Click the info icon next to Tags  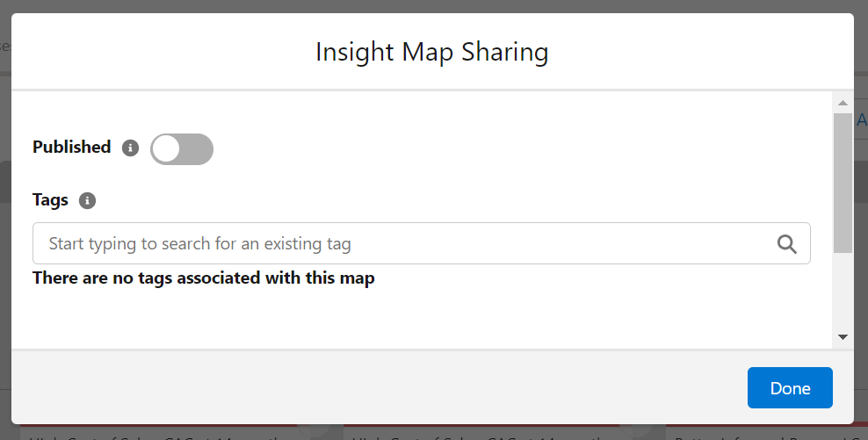click(87, 200)
